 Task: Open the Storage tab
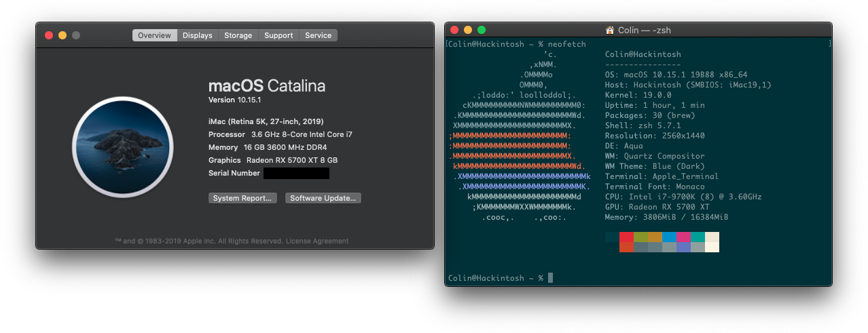pos(238,35)
